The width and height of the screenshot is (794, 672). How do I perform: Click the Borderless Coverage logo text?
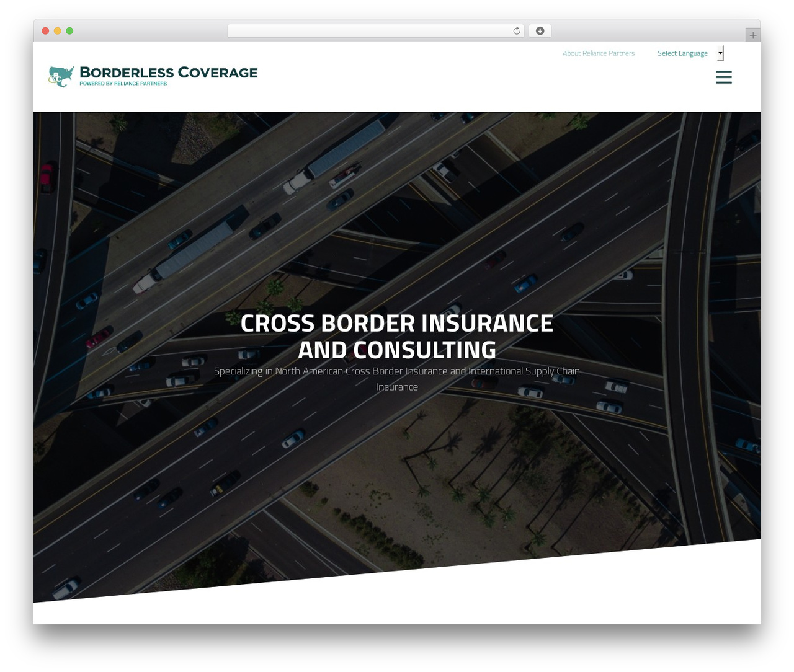point(168,73)
